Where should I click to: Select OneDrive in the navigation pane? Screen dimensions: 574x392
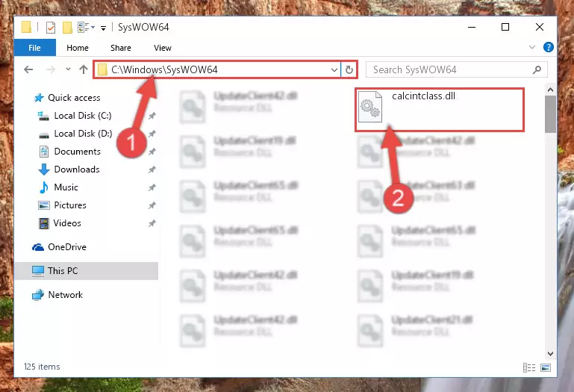(67, 247)
